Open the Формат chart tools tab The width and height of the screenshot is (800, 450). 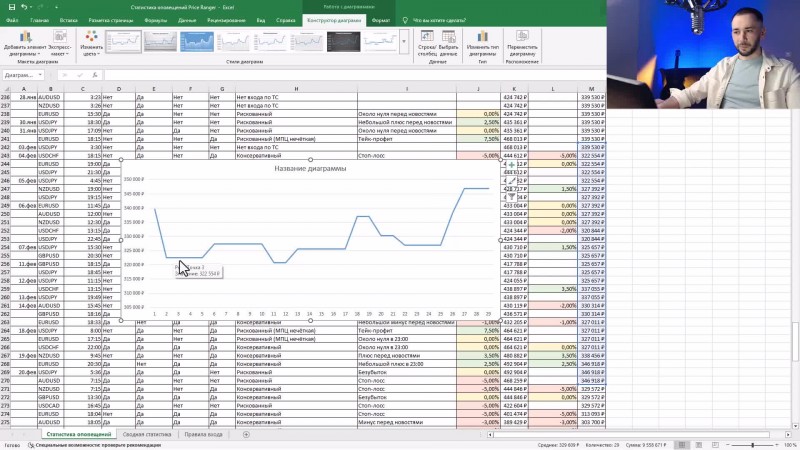point(381,20)
